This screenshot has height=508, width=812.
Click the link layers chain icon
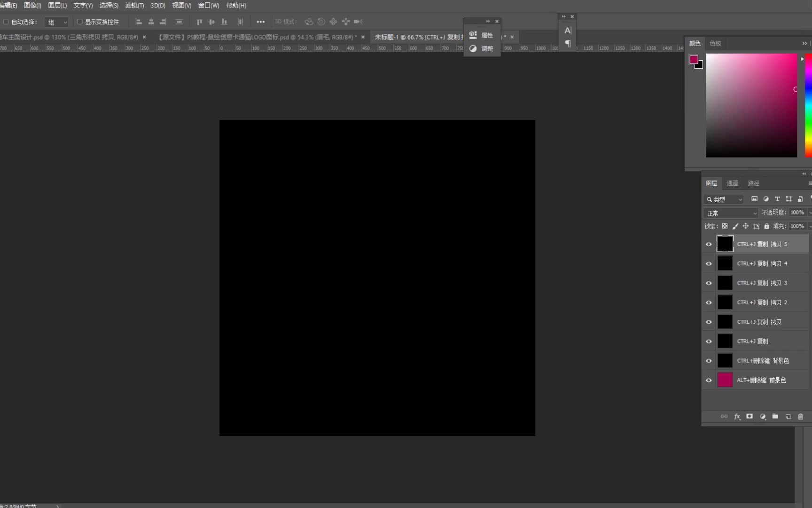[724, 416]
